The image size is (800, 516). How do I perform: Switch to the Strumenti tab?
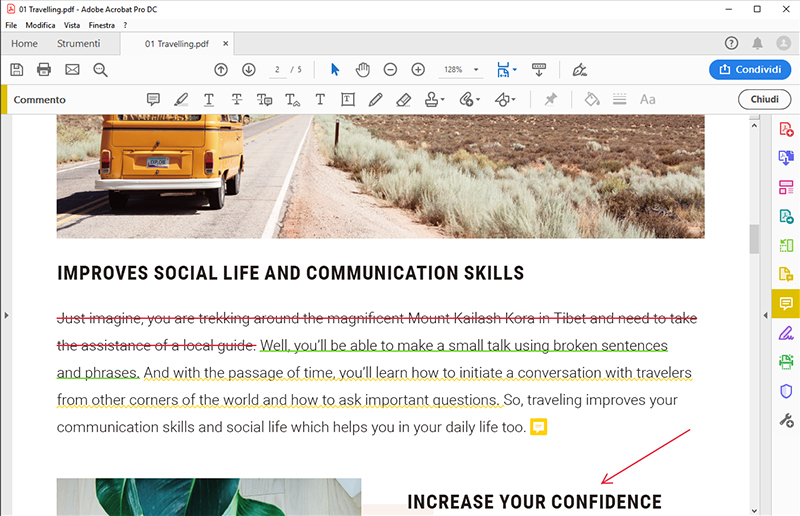78,44
